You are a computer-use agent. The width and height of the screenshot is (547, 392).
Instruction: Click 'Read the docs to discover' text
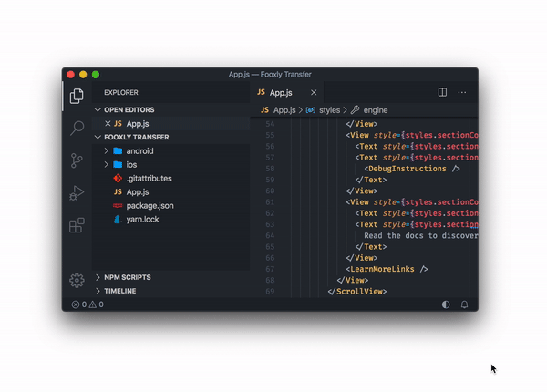tap(420, 235)
